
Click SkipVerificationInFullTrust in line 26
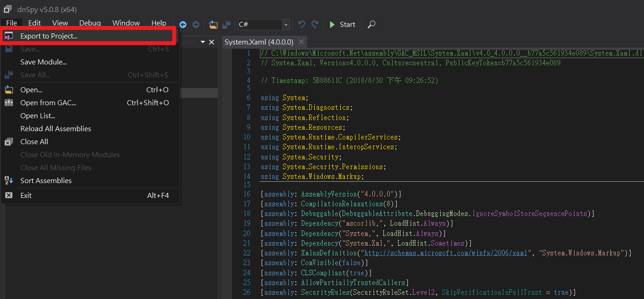point(491,293)
